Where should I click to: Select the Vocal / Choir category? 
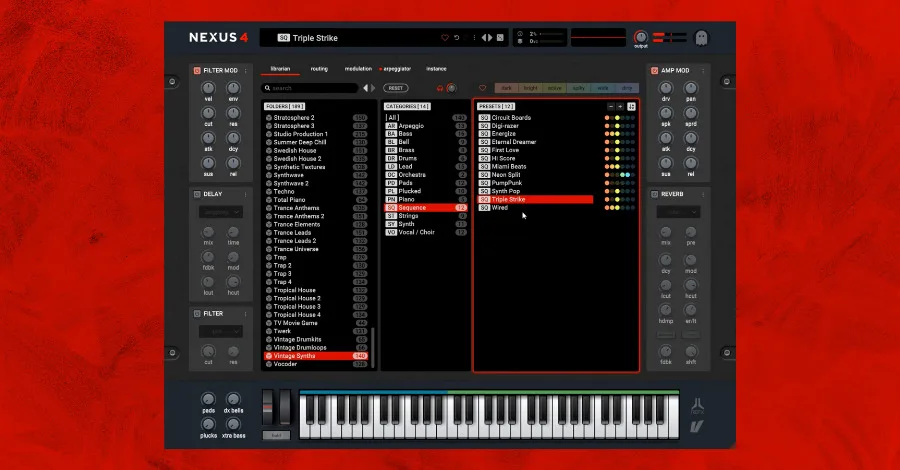425,232
